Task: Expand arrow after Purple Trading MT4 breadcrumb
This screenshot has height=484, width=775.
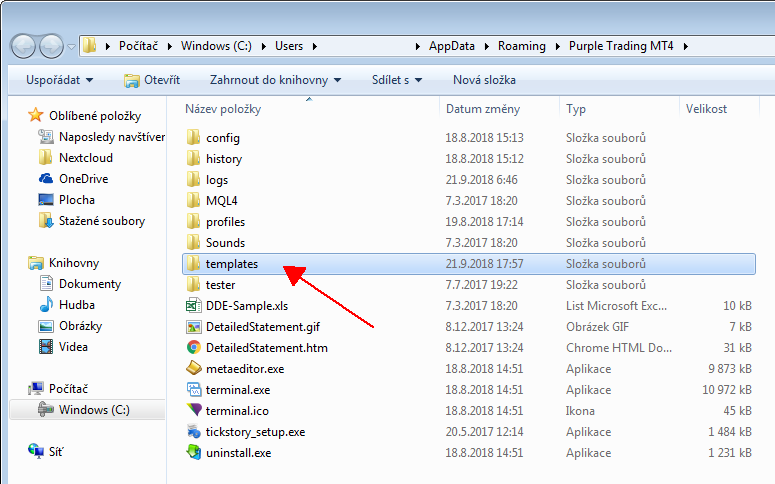Action: pos(686,46)
